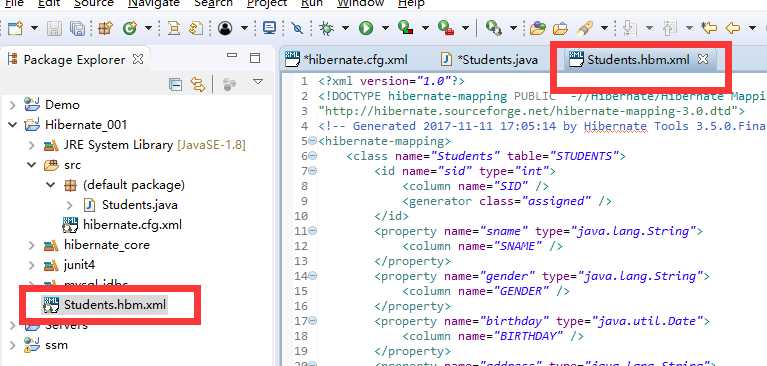The width and height of the screenshot is (767, 366).
Task: Click the green Run button
Action: coord(366,28)
